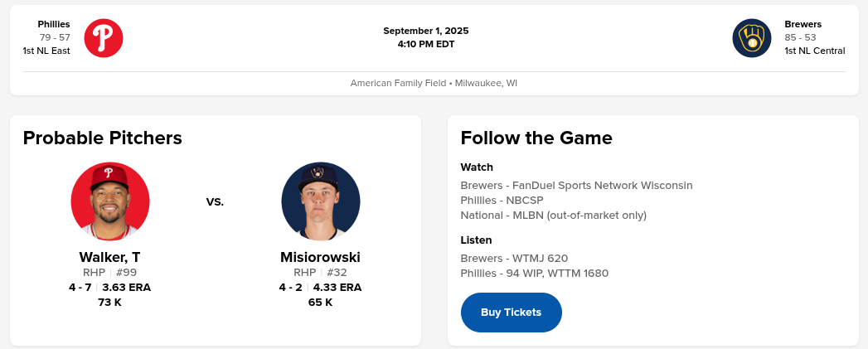Select the Brewers team name
The width and height of the screenshot is (868, 349).
[x=803, y=24]
